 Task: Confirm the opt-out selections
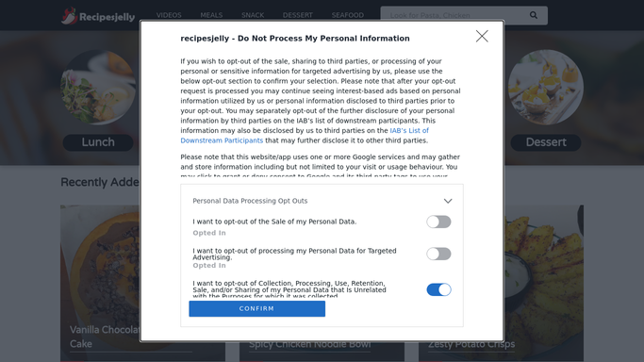[x=257, y=308]
